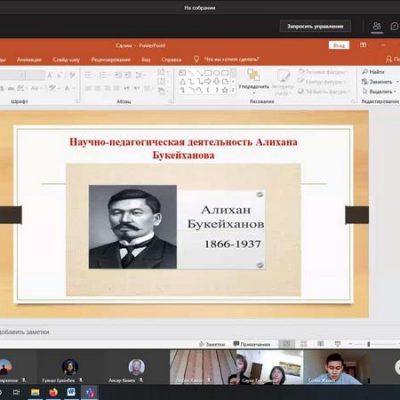
Task: Center paragraph text
Action: coord(97,89)
